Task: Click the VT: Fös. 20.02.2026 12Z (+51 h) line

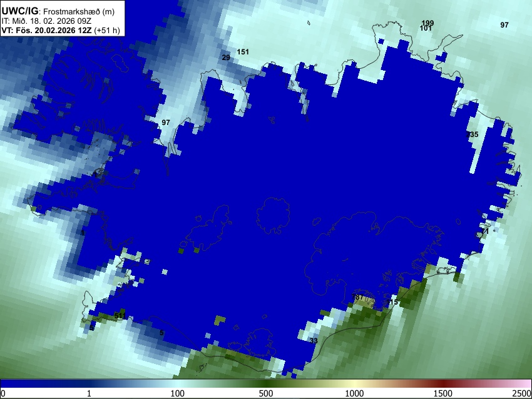Action: point(60,30)
